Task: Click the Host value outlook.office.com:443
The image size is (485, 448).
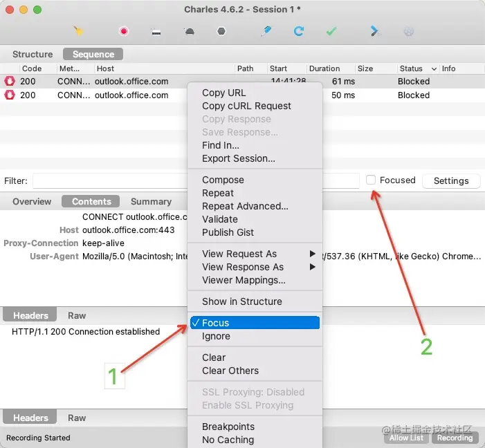Action: coord(129,230)
